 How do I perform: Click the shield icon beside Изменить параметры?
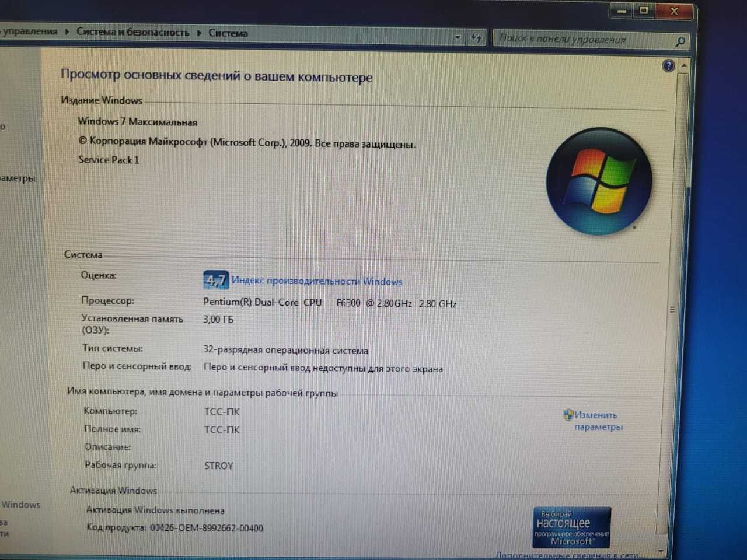point(568,415)
